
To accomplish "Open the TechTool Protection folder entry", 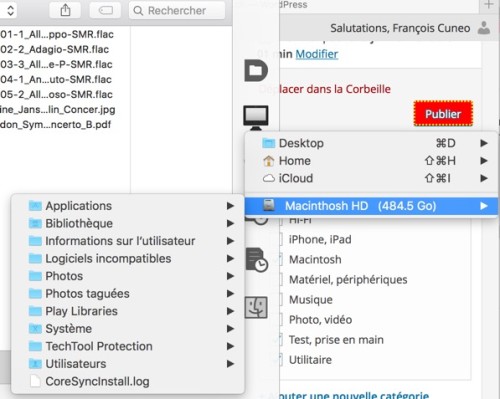I will click(128, 346).
